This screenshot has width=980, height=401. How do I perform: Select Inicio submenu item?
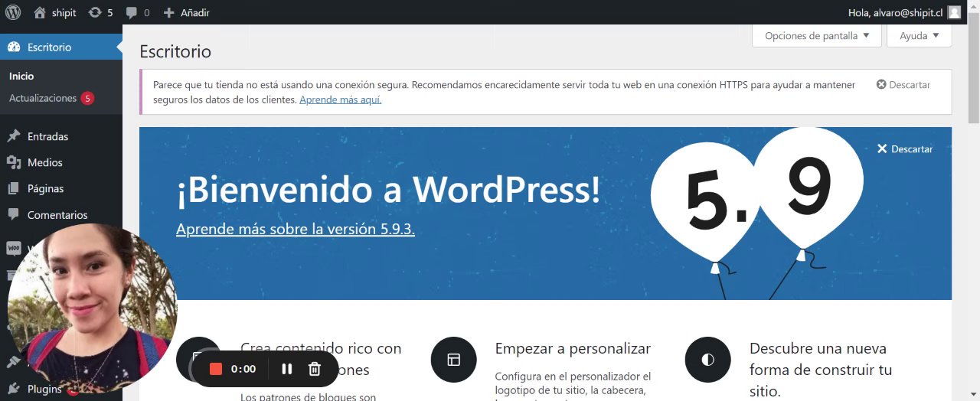(x=21, y=76)
